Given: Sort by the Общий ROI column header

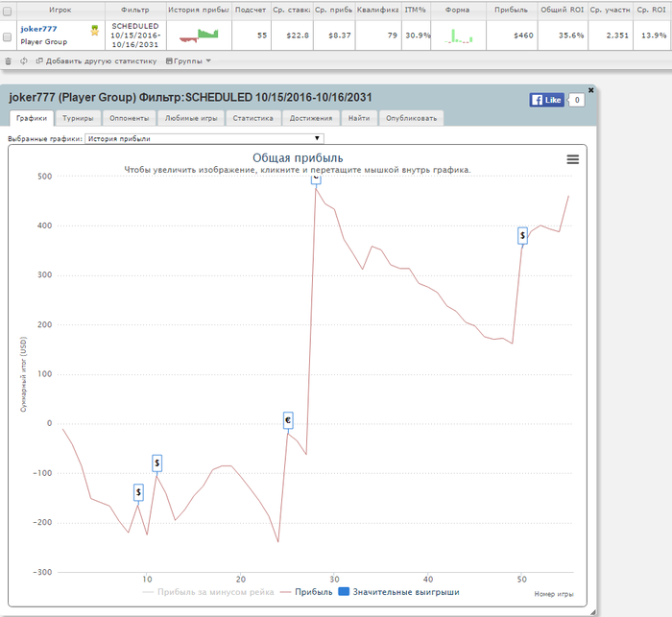Looking at the screenshot, I should click(563, 10).
